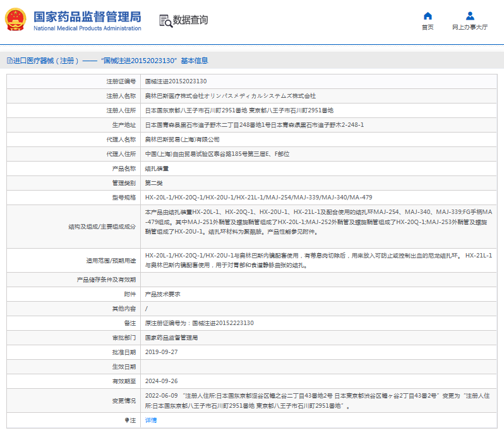Click 批准日期 row label
504x433 pixels.
(x=124, y=352)
